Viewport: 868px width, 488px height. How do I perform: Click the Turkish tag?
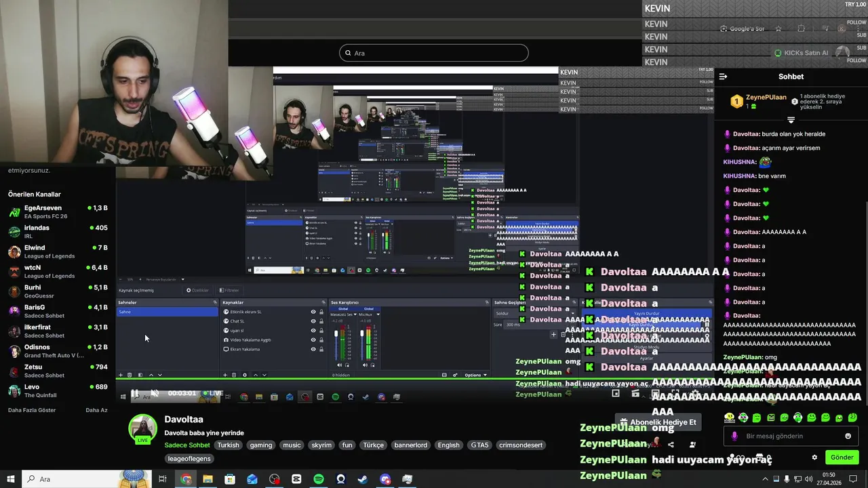click(x=228, y=445)
